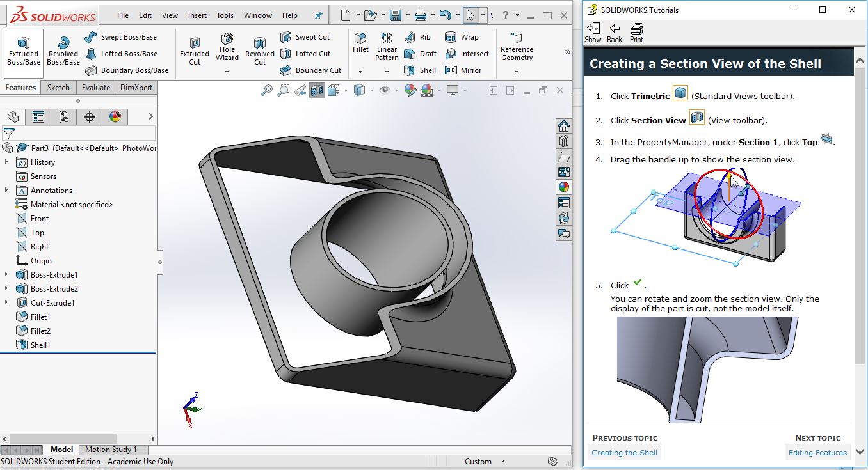Click the feature tree filter field
Image resolution: width=868 pixels, height=470 pixels.
tap(83, 133)
